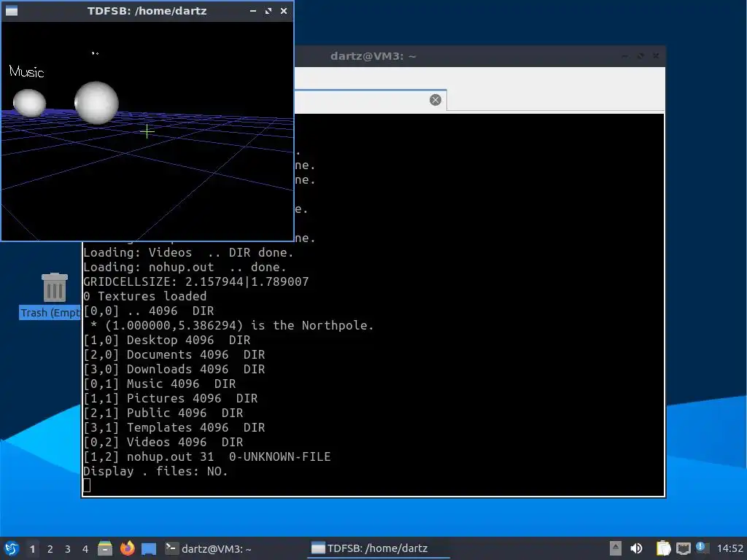The width and height of the screenshot is (747, 560).
Task: Click terminal line 'Loading: nohup.out .. done.'
Action: click(185, 267)
